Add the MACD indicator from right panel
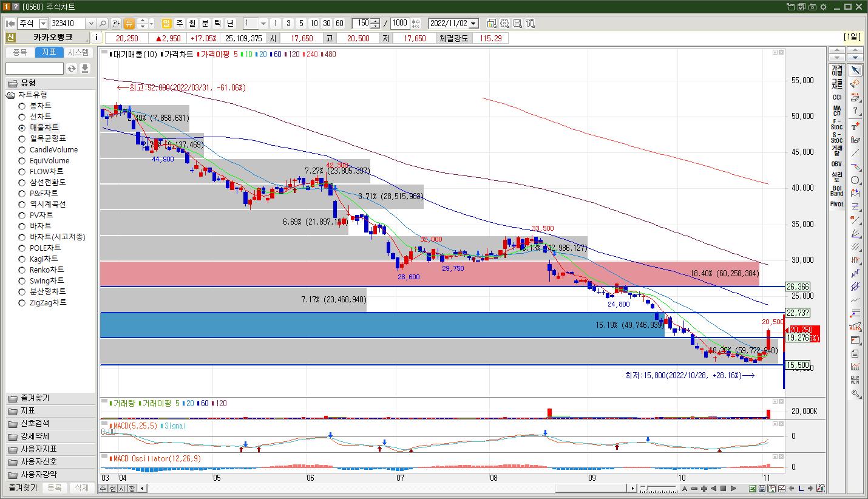 [837, 110]
